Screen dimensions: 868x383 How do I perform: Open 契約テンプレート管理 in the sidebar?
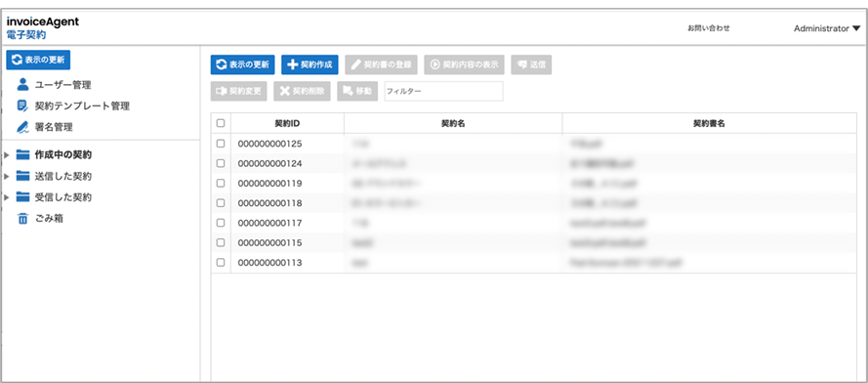click(82, 106)
